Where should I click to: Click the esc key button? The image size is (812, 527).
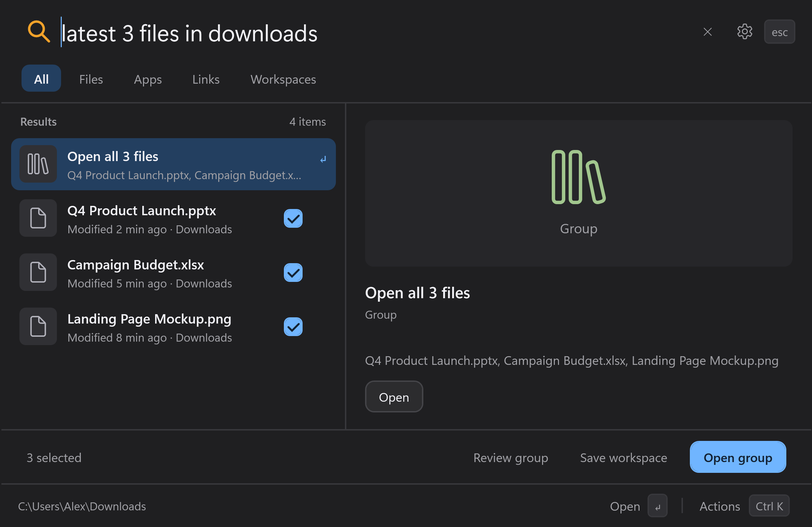coord(779,32)
